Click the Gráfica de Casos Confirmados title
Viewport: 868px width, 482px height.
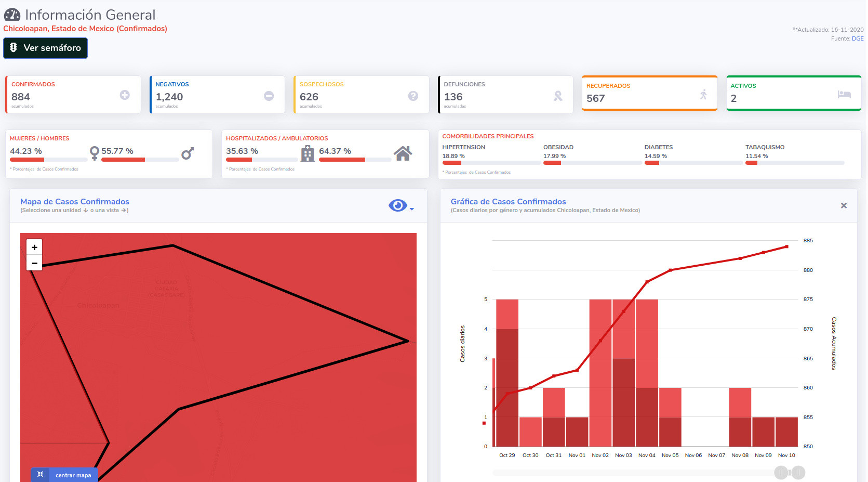point(508,201)
